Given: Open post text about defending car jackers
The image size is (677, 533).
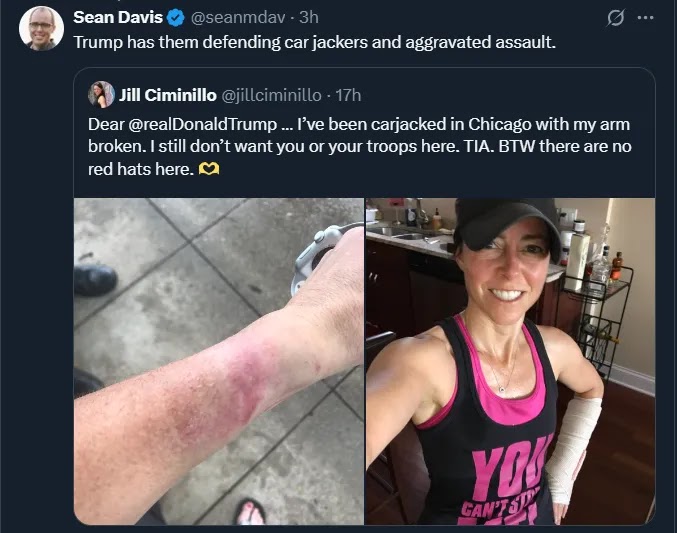Looking at the screenshot, I should tap(314, 42).
